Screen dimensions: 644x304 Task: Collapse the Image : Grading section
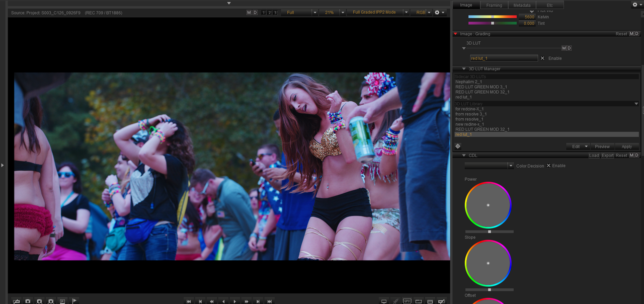(455, 34)
